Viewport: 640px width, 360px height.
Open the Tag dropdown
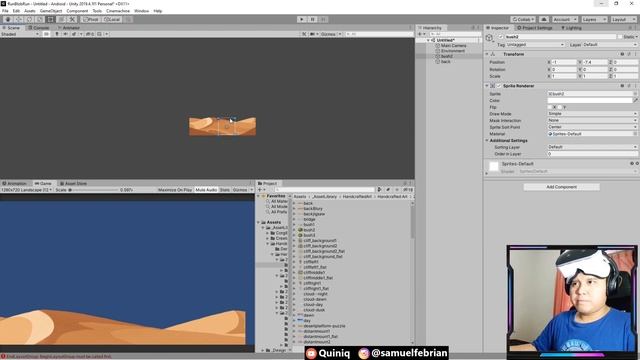[535, 44]
